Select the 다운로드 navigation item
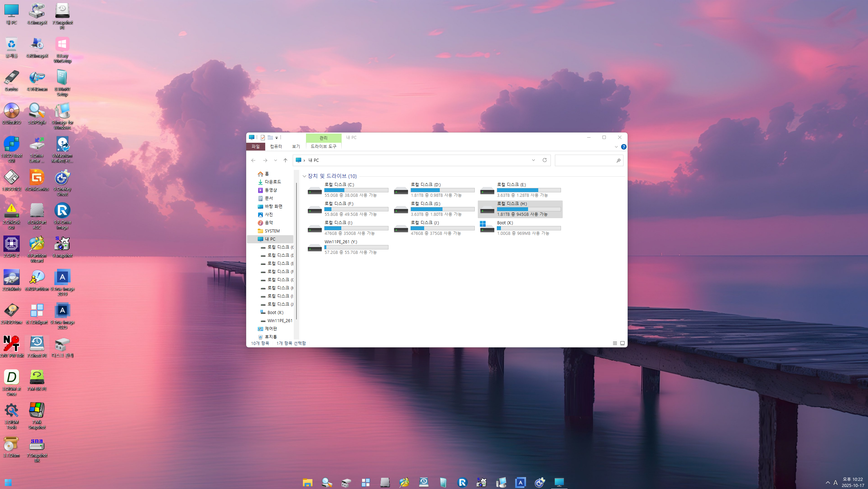The width and height of the screenshot is (868, 489). [272, 182]
